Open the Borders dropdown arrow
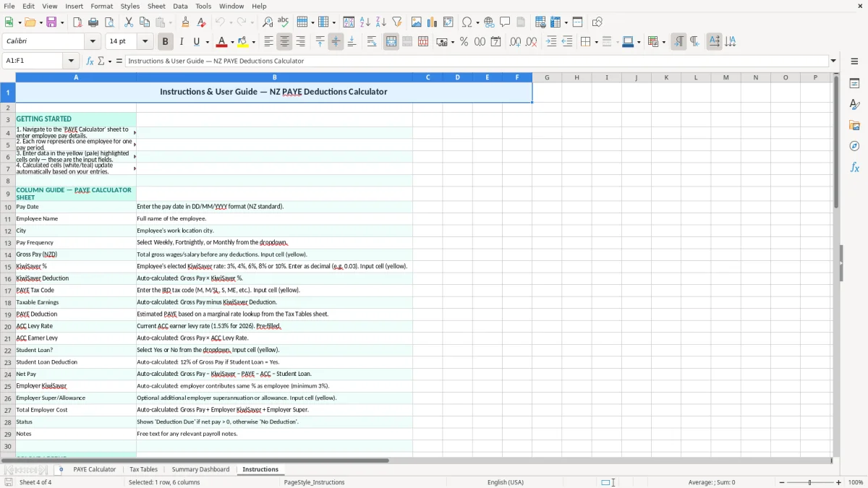868x488 pixels. 595,42
